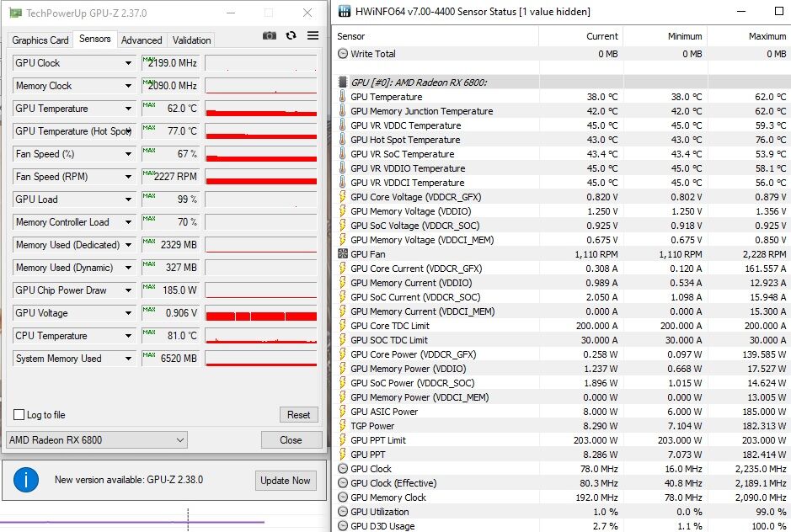This screenshot has width=791, height=532.
Task: Open the GPU Load sensor dropdown
Action: coord(128,199)
